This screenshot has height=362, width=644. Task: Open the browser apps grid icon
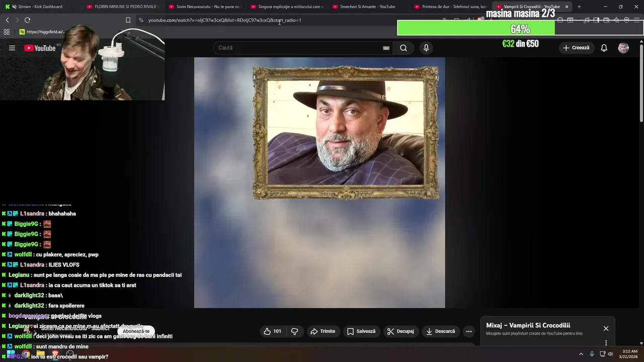click(7, 32)
